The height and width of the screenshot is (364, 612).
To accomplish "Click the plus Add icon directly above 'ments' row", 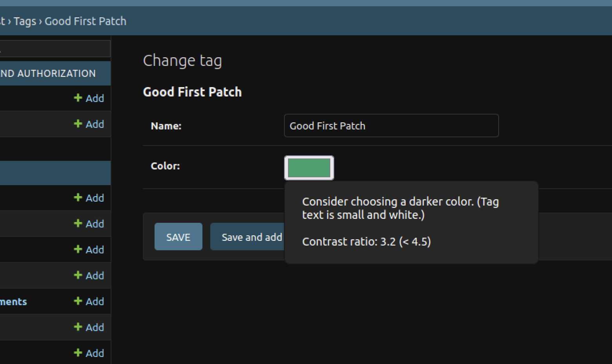I will click(89, 275).
